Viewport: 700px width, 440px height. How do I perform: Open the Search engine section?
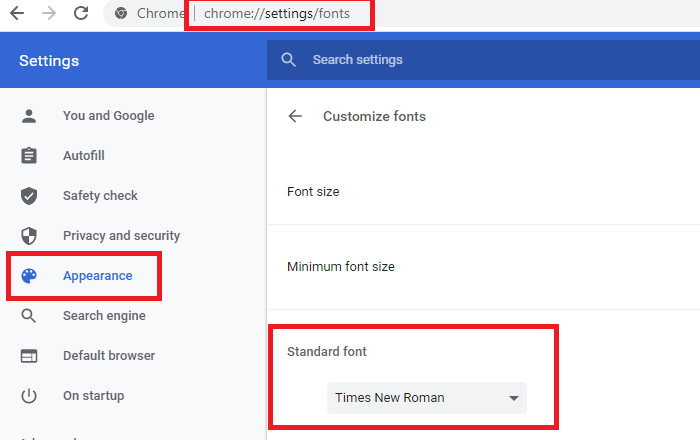104,316
